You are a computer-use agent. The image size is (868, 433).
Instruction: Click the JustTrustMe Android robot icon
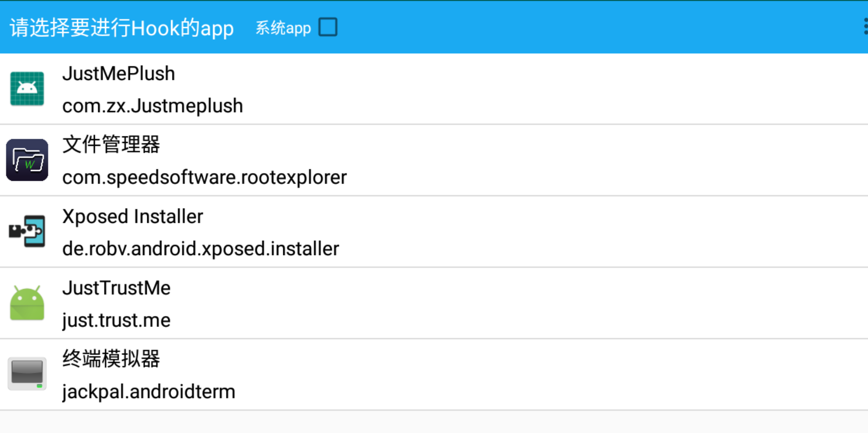(27, 303)
